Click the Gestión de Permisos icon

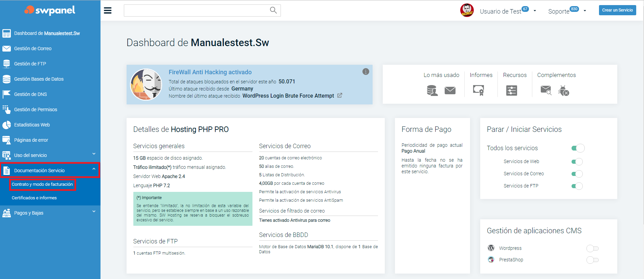[6, 109]
